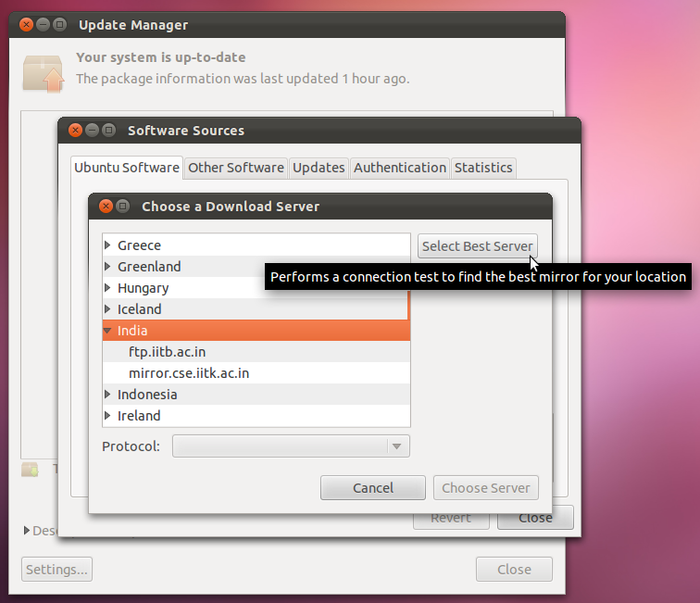The image size is (700, 603).
Task: Switch to the Other Software tab
Action: click(x=236, y=168)
